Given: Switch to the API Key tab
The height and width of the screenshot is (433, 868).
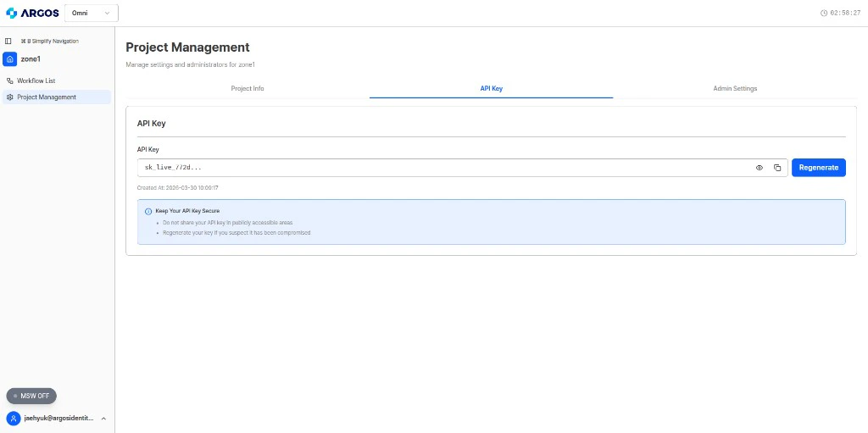Looking at the screenshot, I should point(492,89).
